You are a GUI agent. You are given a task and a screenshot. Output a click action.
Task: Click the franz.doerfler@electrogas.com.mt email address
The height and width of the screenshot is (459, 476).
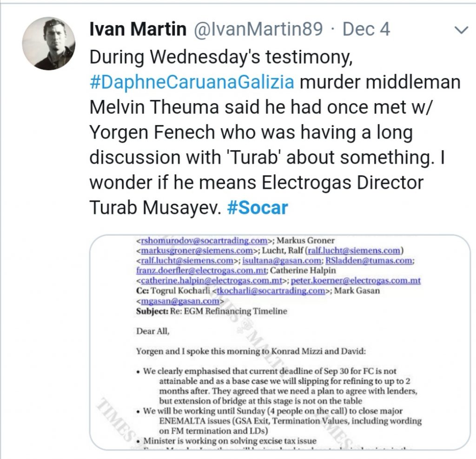pyautogui.click(x=202, y=270)
